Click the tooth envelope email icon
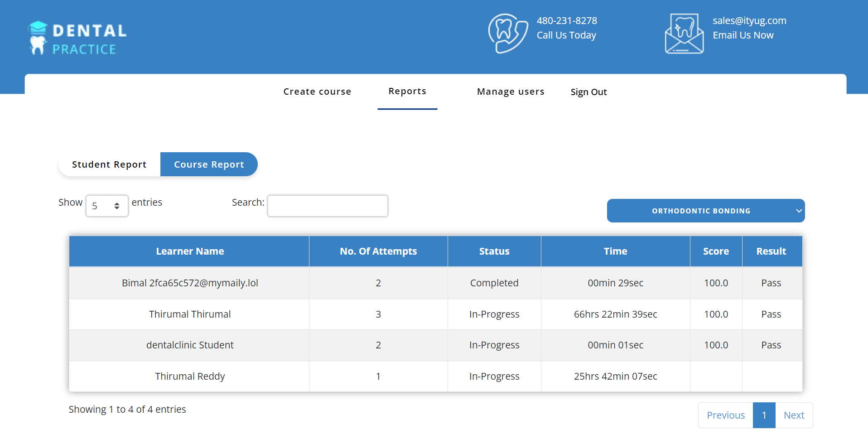 684,34
